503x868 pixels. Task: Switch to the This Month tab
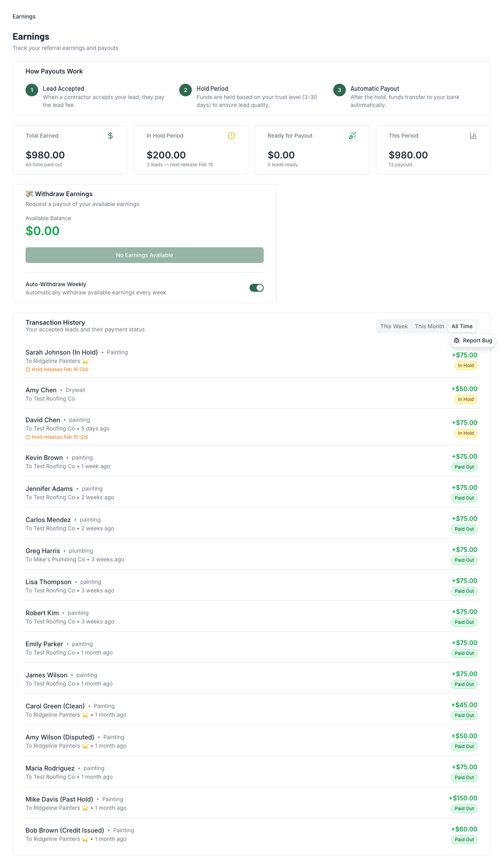click(430, 326)
